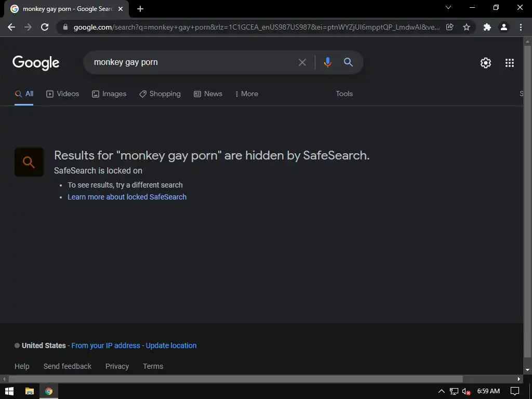Close the Google Search tab
Image resolution: width=532 pixels, height=399 pixels.
pyautogui.click(x=121, y=9)
